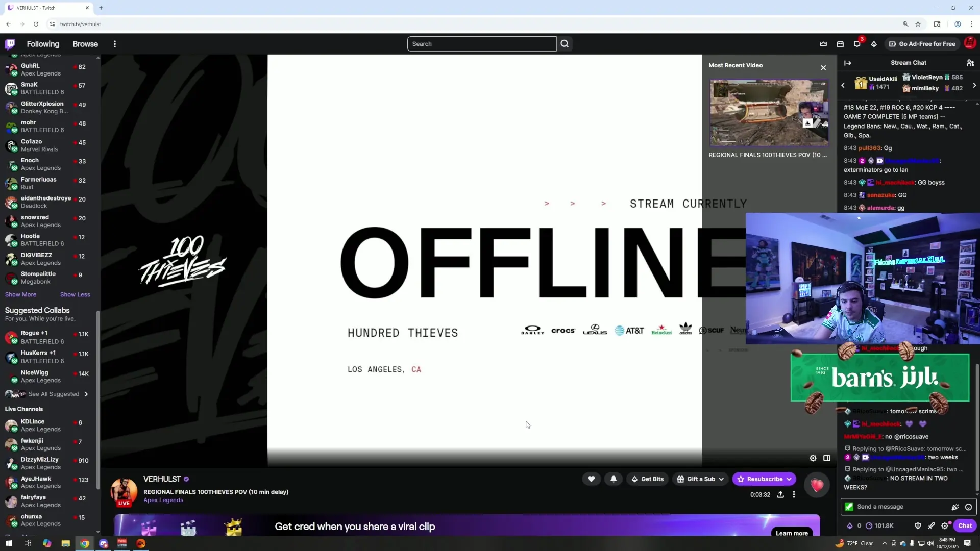980x551 pixels.
Task: Open the emote picker smiley icon
Action: pos(968,507)
